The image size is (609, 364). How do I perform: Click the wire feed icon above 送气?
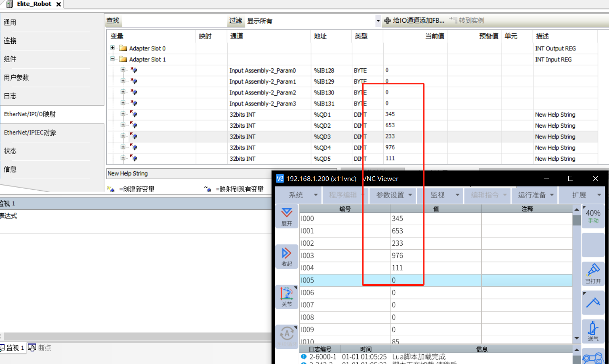593,302
